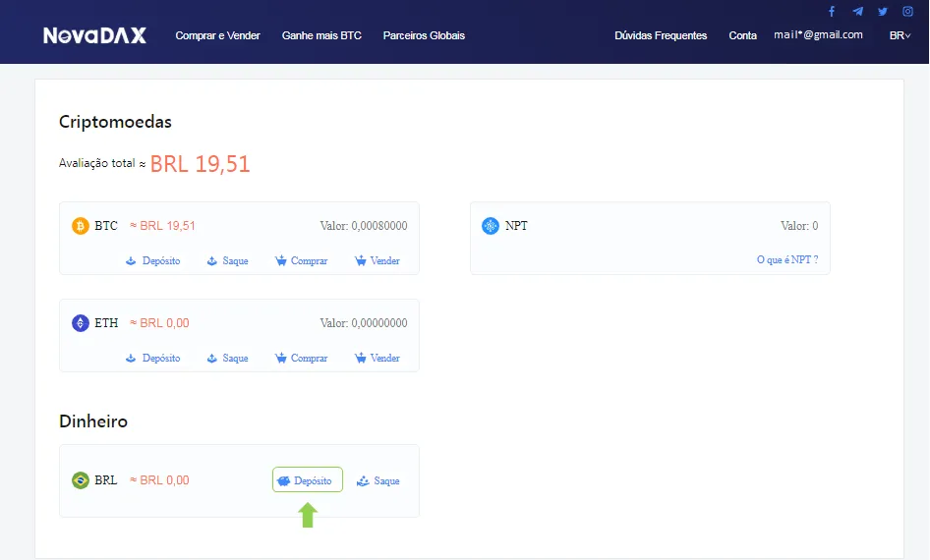Click the Ethereum coin icon
The height and width of the screenshot is (560, 930).
click(80, 323)
